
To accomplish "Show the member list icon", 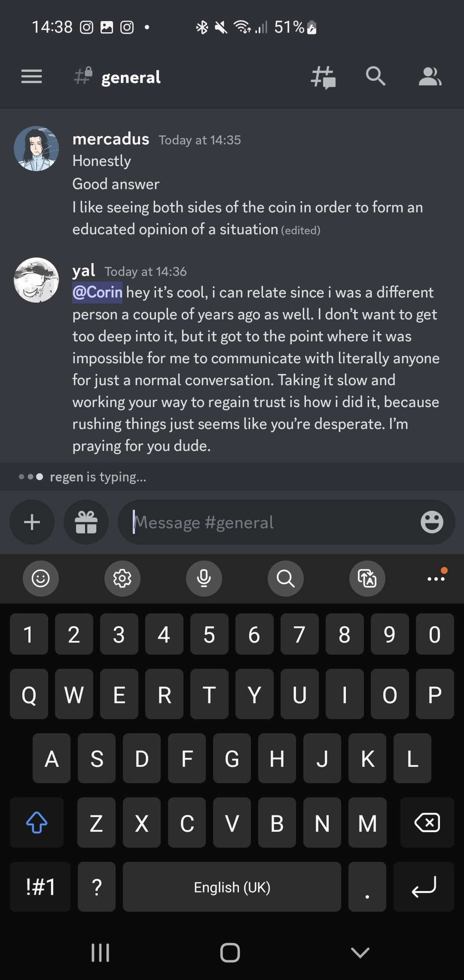I will click(x=430, y=77).
